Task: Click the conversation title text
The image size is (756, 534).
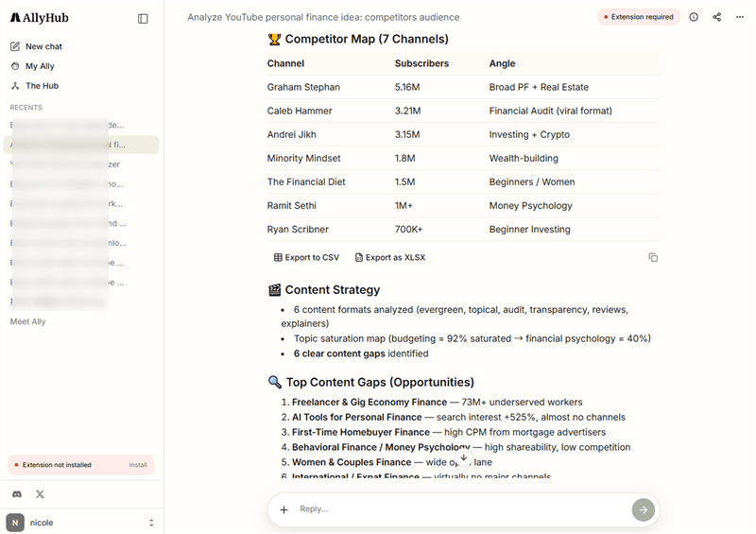Action: pos(323,17)
